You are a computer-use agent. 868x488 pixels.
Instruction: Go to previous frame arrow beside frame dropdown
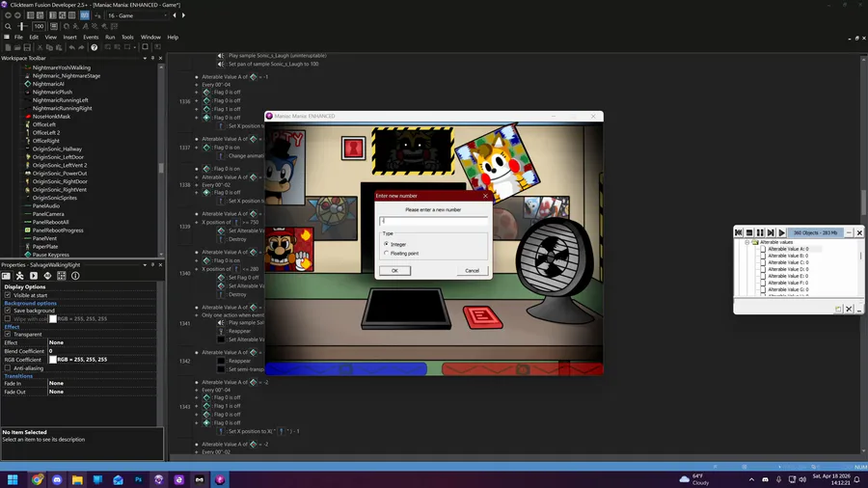[175, 15]
